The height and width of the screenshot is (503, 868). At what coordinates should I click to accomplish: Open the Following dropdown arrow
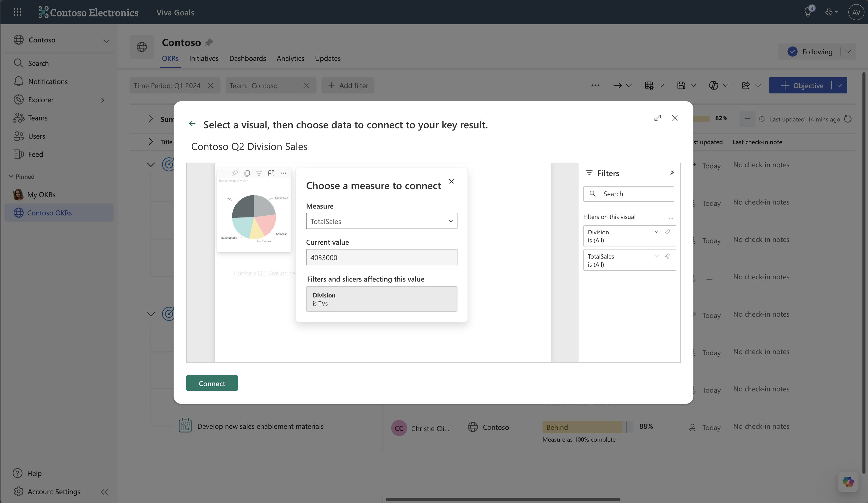tap(848, 52)
